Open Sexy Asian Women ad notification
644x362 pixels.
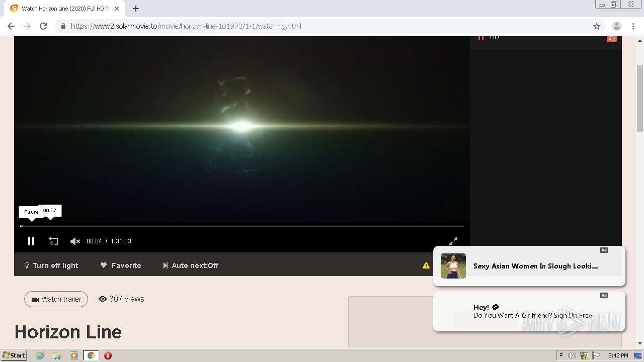tap(529, 266)
